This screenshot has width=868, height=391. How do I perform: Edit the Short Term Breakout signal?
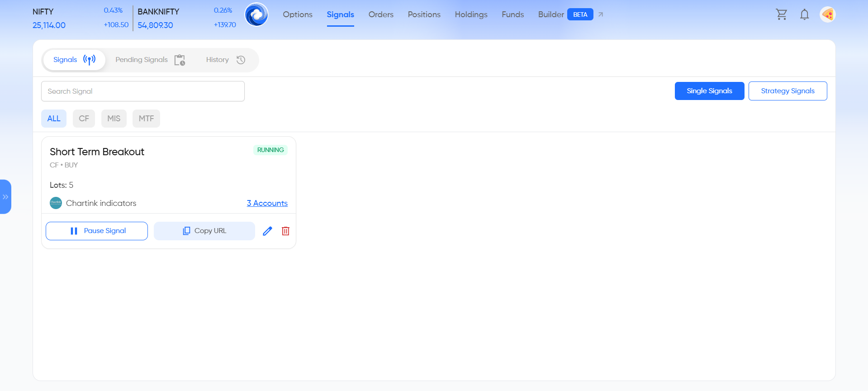(267, 231)
